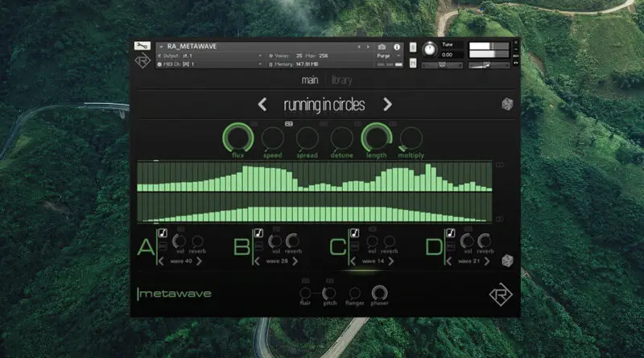Click the Tune knob
The image size is (644, 358).
tap(430, 50)
